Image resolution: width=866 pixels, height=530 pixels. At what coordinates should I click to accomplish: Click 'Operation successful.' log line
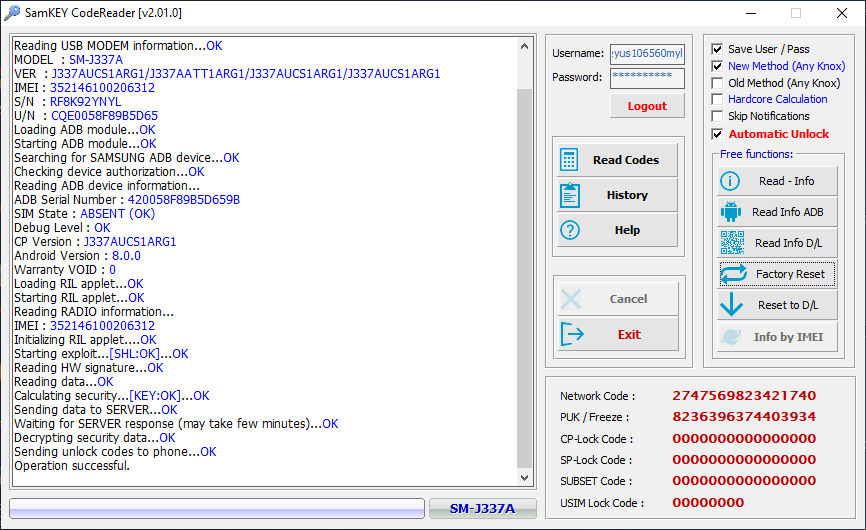coord(72,465)
